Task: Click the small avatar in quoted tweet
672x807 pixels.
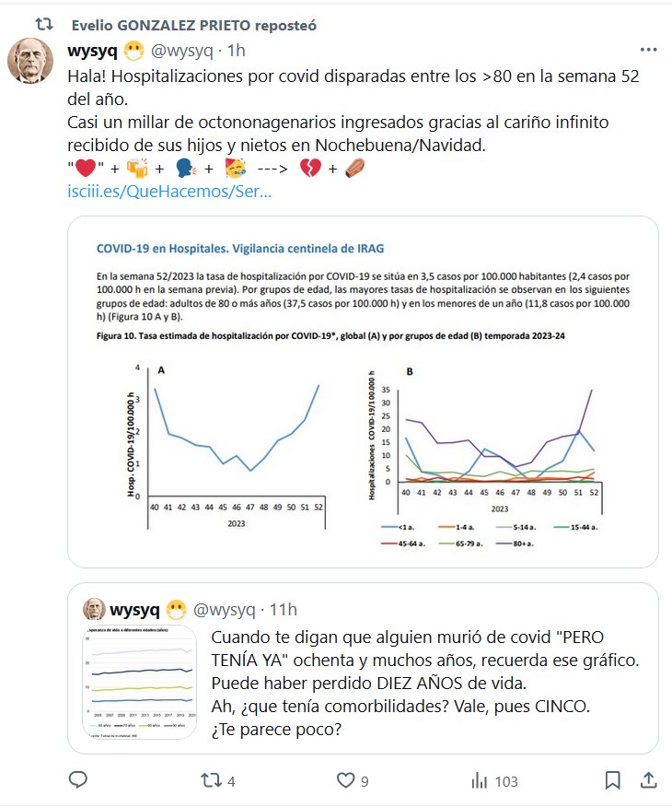Action: tap(95, 609)
